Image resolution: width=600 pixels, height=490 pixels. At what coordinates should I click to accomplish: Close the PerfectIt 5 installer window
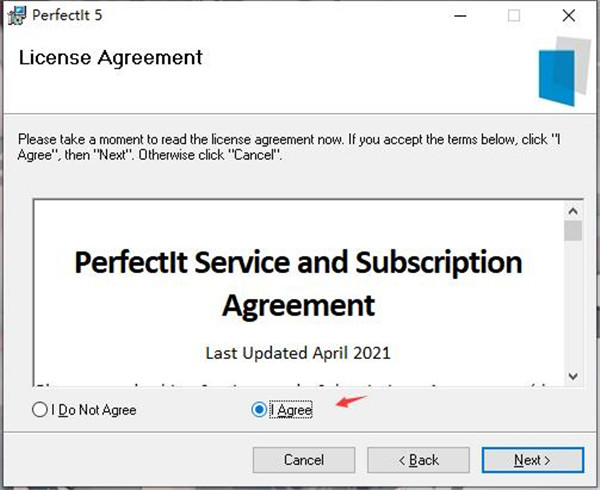[568, 15]
